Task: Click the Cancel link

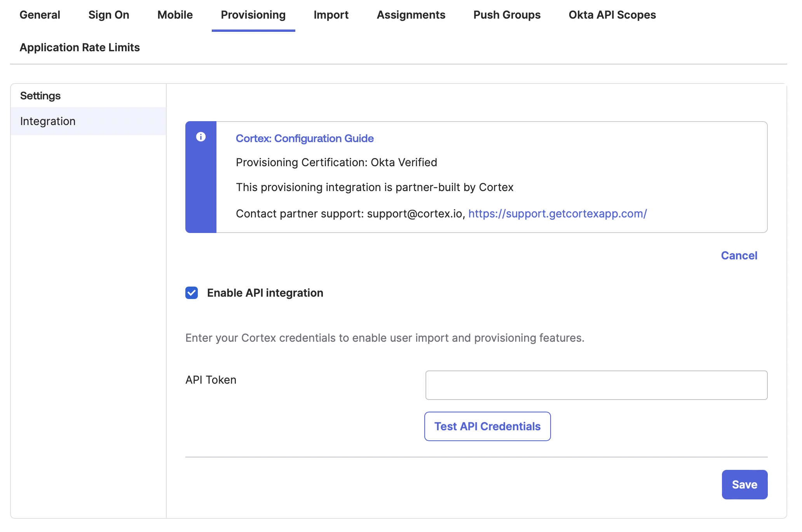Action: pyautogui.click(x=739, y=256)
